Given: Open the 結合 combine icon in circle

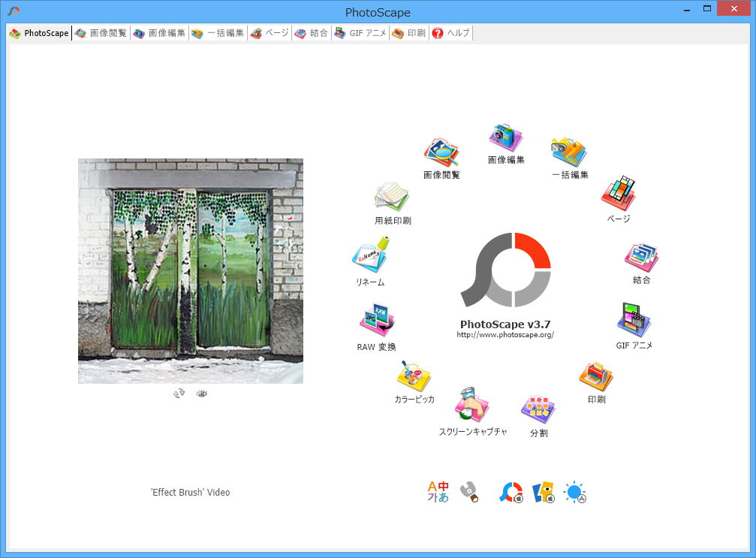Looking at the screenshot, I should coord(641,258).
